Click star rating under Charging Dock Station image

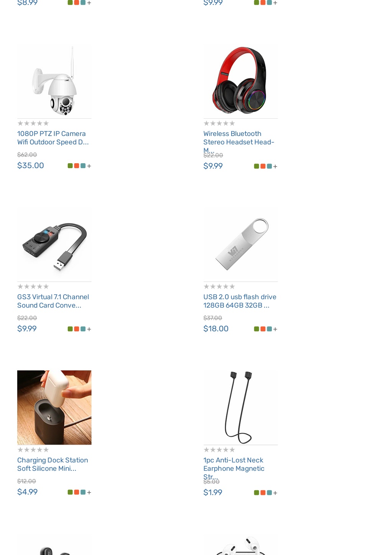pyautogui.click(x=33, y=450)
